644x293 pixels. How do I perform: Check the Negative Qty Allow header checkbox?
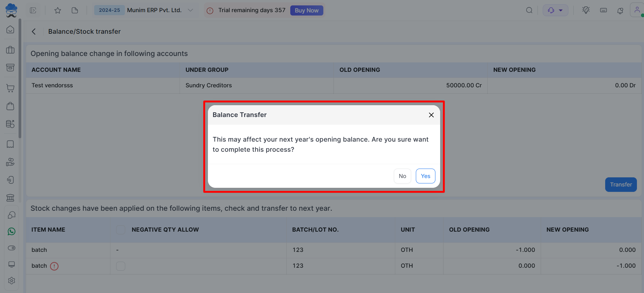120,230
